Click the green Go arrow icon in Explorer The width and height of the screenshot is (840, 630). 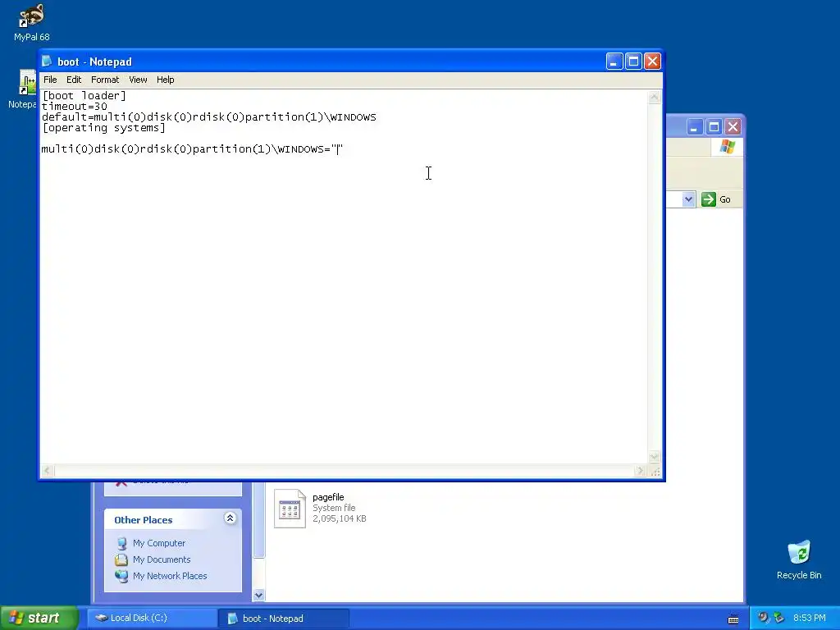(x=708, y=199)
